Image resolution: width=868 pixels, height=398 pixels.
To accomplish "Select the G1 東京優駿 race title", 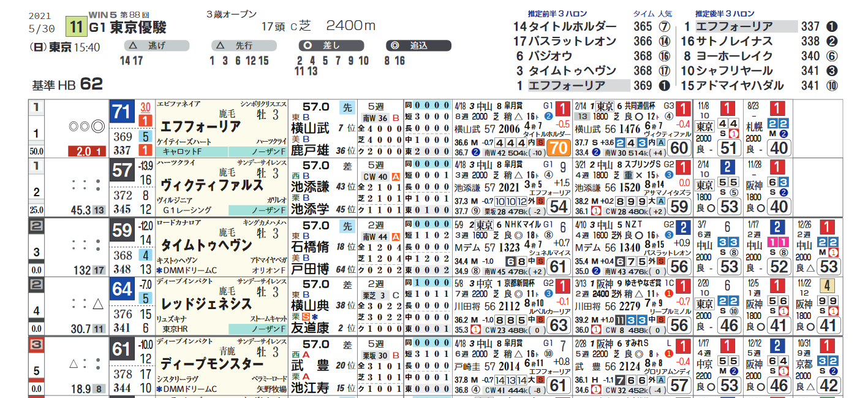I will click(x=128, y=28).
